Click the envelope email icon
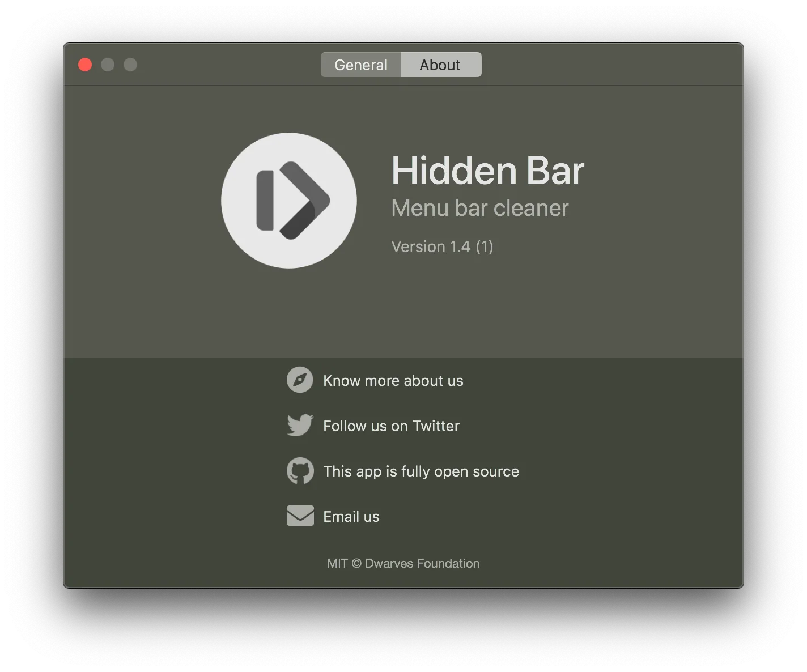This screenshot has width=807, height=672. pyautogui.click(x=300, y=516)
